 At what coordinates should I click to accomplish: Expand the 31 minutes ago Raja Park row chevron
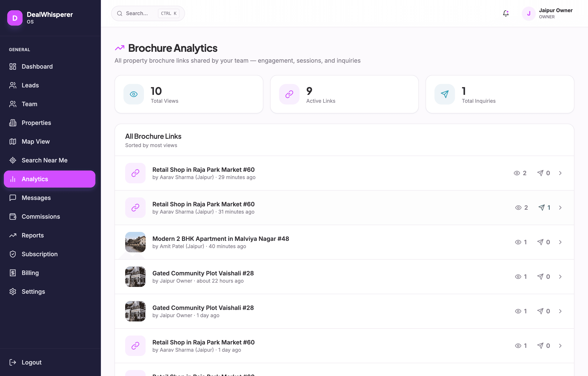click(x=560, y=208)
